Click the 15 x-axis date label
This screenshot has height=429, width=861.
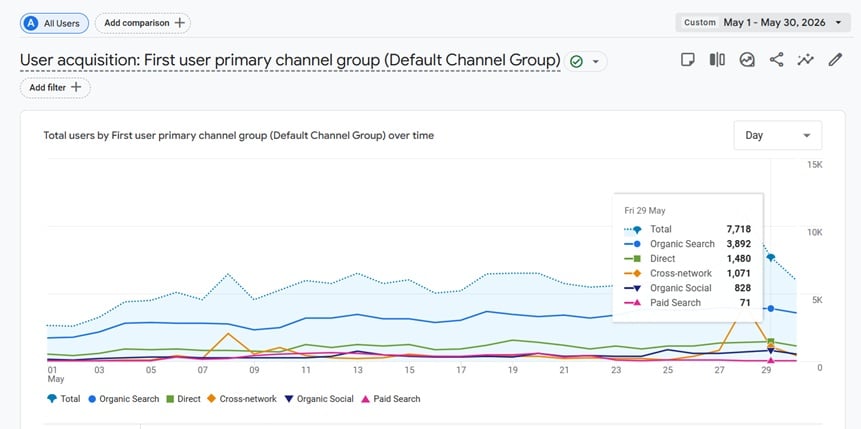(409, 370)
